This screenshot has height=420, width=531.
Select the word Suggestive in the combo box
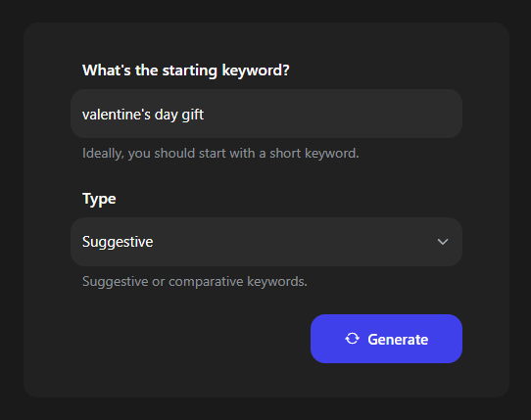point(118,242)
